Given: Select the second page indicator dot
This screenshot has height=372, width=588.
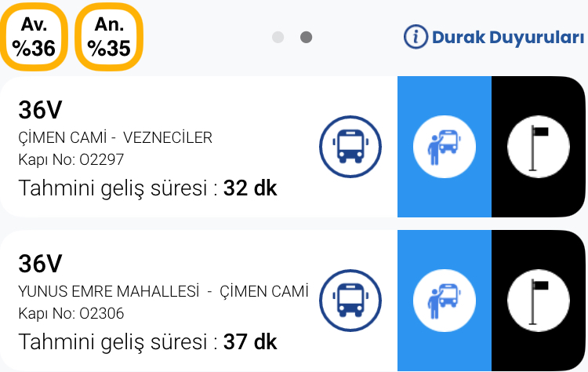Looking at the screenshot, I should pos(307,37).
